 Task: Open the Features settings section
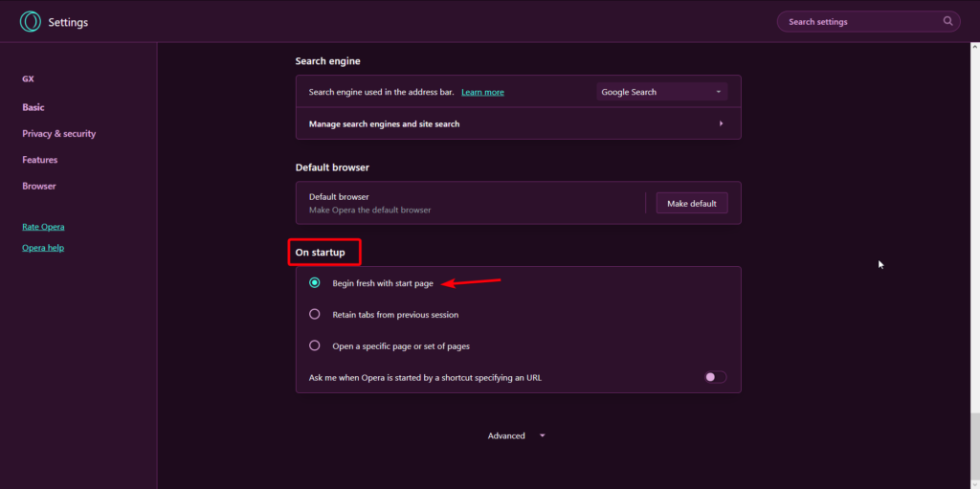[x=40, y=160]
